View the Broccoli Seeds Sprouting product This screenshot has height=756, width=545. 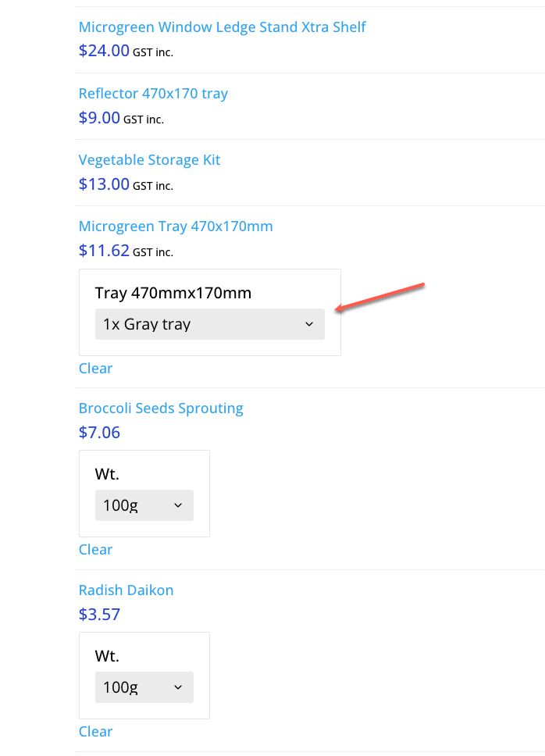tap(161, 408)
